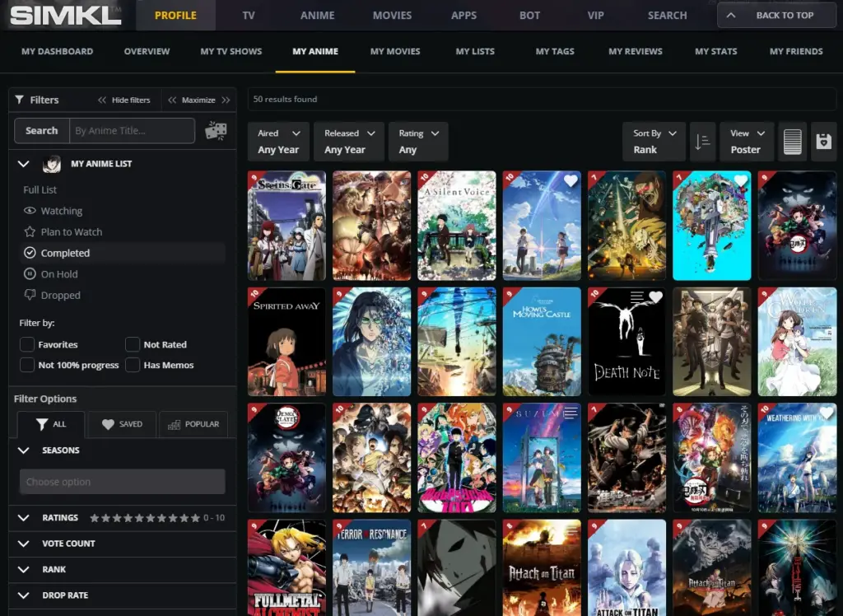Click the random dice icon beside search
The image size is (843, 616).
click(216, 131)
